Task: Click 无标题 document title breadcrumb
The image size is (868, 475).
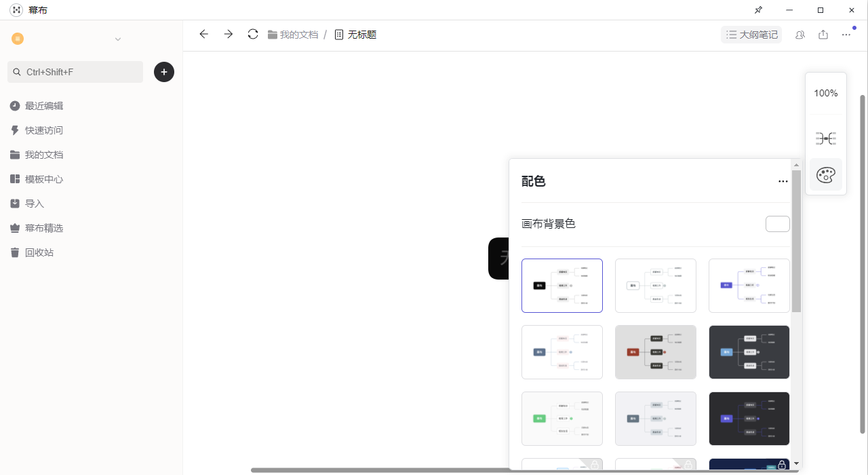Action: coord(362,35)
